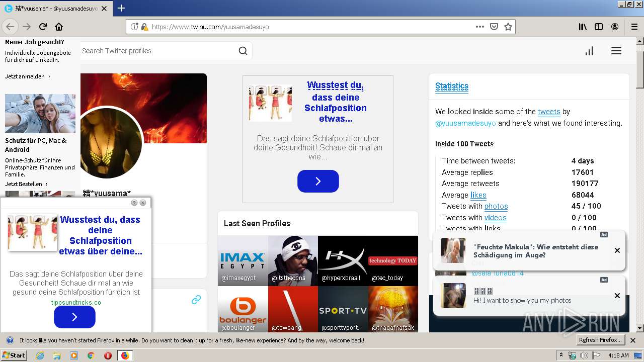Open File Explorer from the taskbar
Image resolution: width=644 pixels, height=362 pixels.
tap(57, 355)
